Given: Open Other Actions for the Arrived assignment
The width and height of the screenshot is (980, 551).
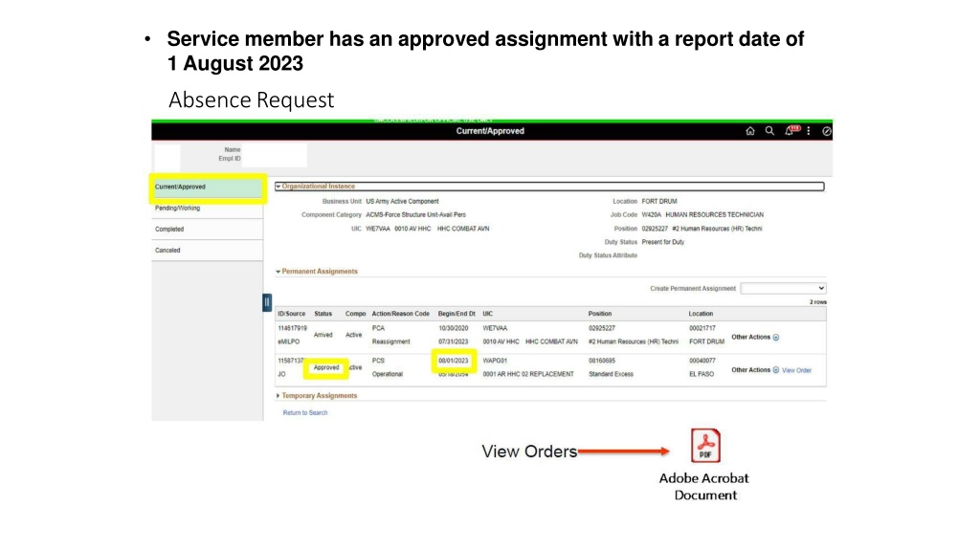Looking at the screenshot, I should (755, 338).
